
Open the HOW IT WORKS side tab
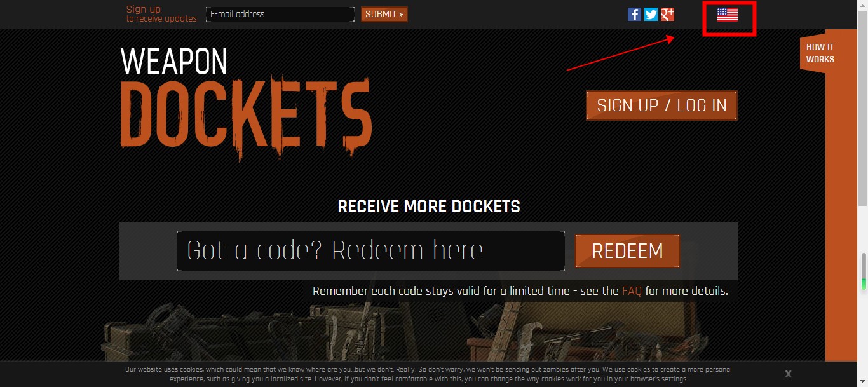pos(820,53)
